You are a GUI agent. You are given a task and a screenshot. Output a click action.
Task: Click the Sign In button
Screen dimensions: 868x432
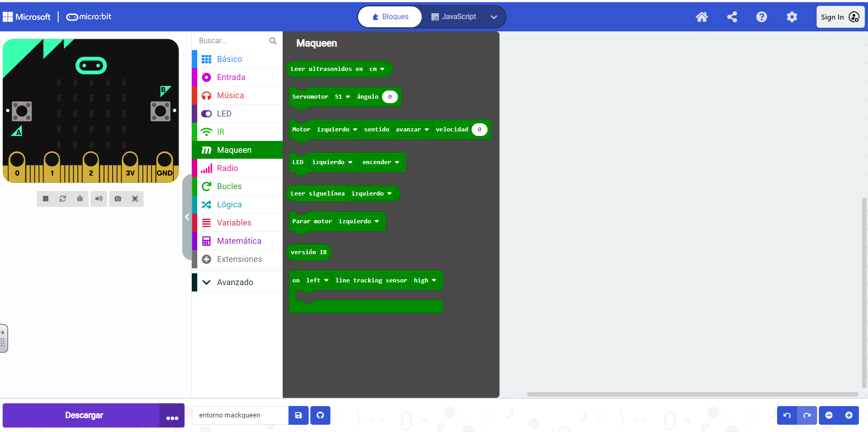click(x=840, y=17)
